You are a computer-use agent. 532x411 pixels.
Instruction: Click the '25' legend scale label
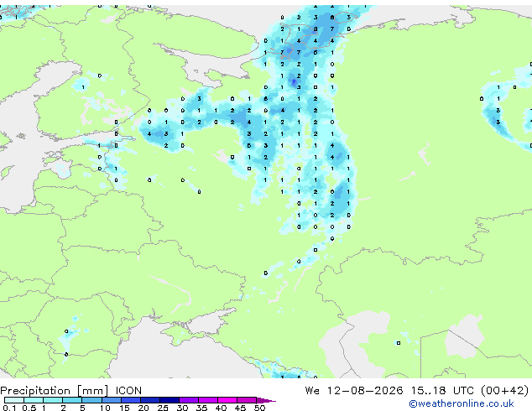pyautogui.click(x=163, y=408)
